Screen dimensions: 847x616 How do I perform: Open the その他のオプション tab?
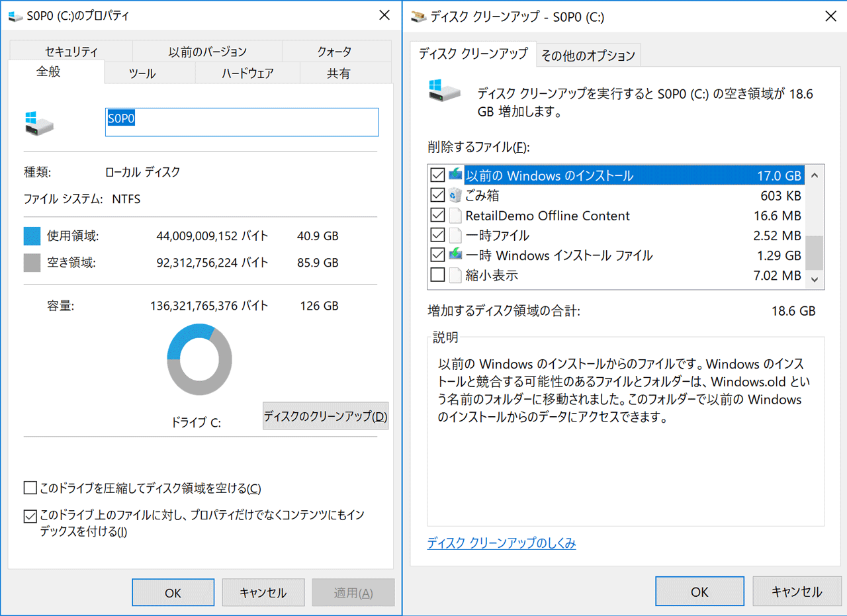[x=588, y=56]
